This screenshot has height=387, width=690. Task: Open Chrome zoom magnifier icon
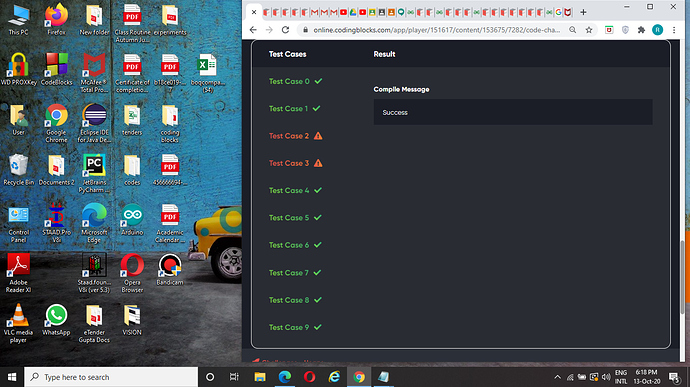[573, 30]
